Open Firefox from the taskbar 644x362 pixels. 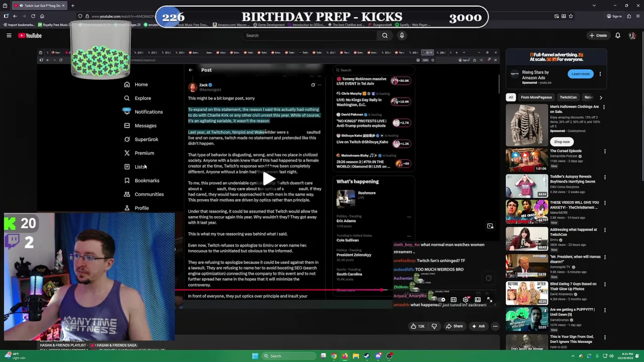(345, 356)
